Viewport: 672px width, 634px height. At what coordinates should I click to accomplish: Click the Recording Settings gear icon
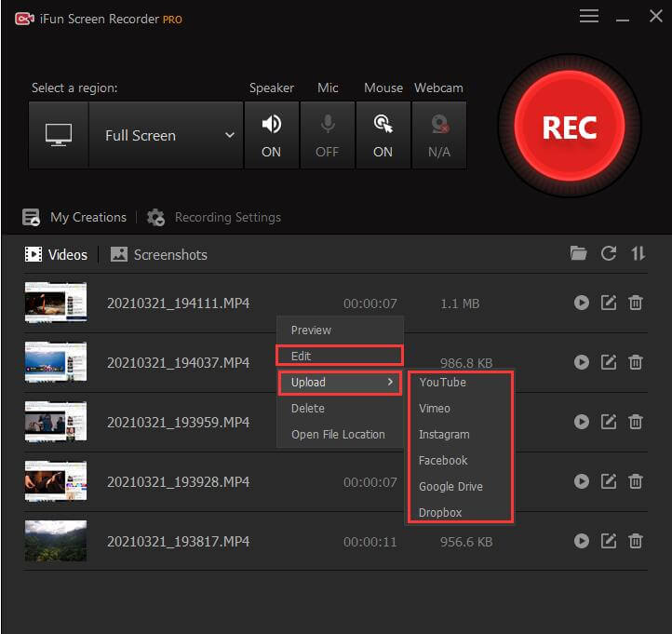tap(155, 217)
